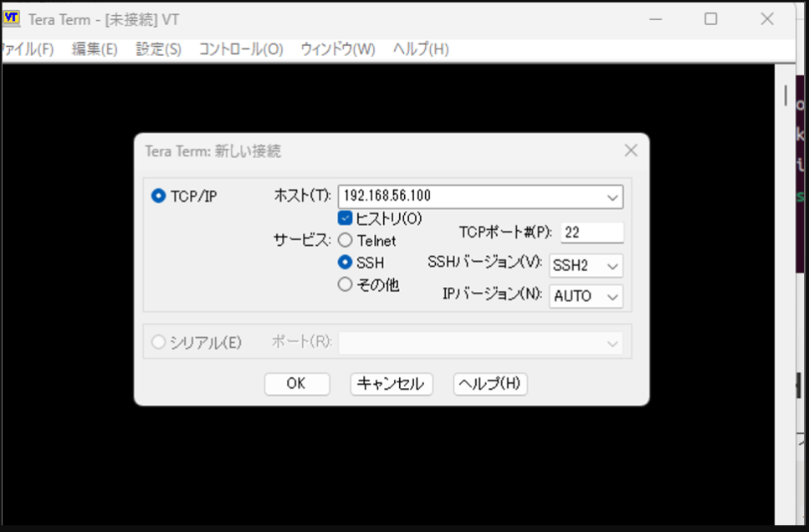This screenshot has width=809, height=532.
Task: Expand the serial ポート(R) dropdown
Action: [x=612, y=344]
